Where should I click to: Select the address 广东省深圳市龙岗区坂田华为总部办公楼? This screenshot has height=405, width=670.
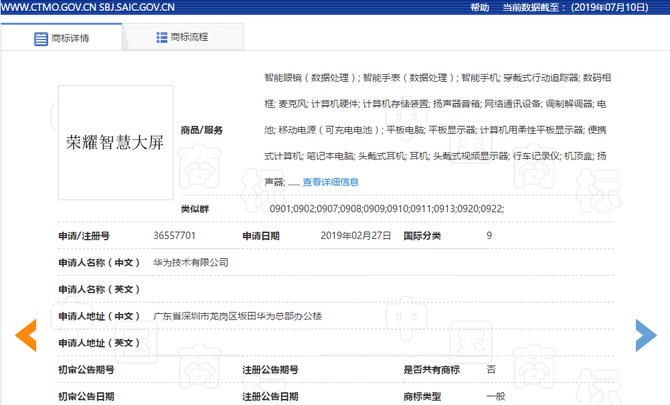(238, 316)
